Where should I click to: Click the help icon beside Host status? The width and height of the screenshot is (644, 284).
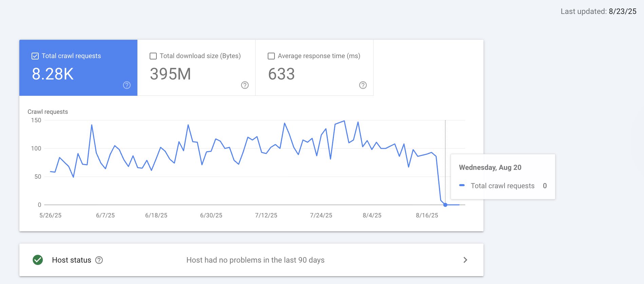(x=99, y=260)
